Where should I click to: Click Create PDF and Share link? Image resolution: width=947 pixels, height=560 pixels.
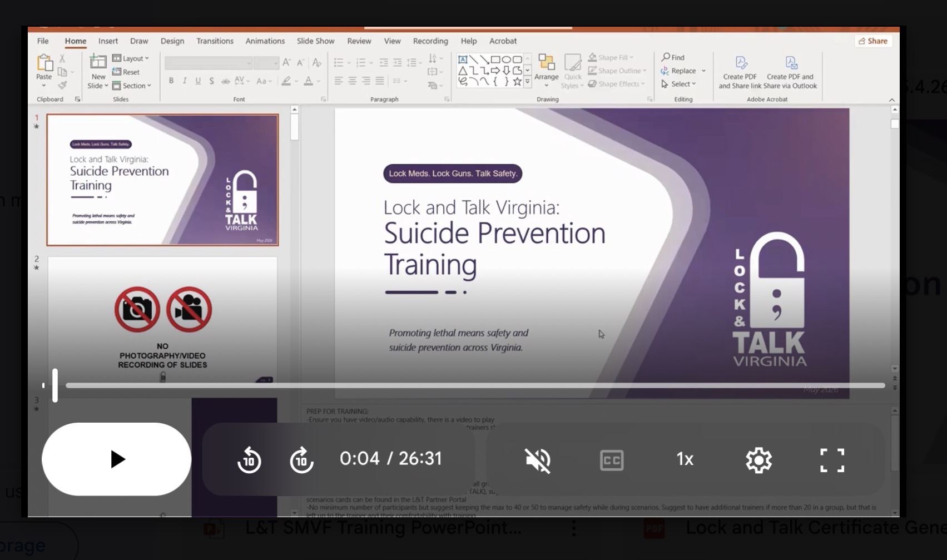pos(740,72)
